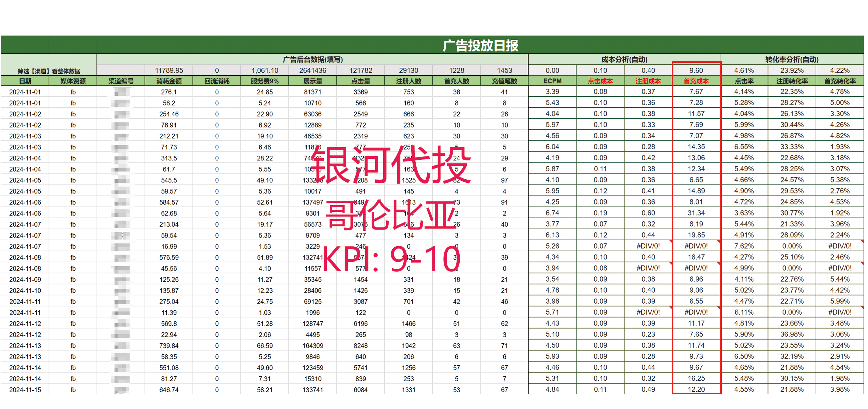
Task: Click the red 注册成本 header
Action: tap(648, 81)
